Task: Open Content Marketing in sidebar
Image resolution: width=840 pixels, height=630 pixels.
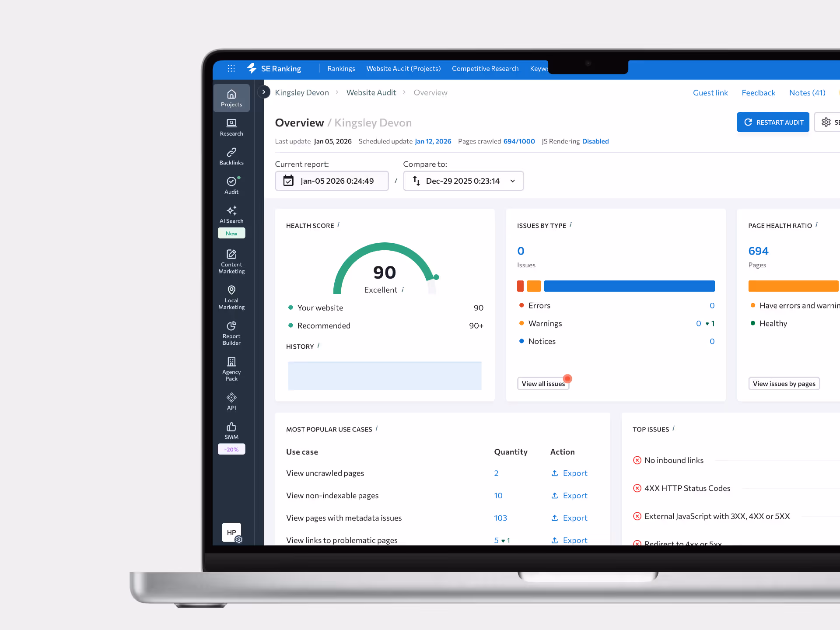Action: pos(231,262)
